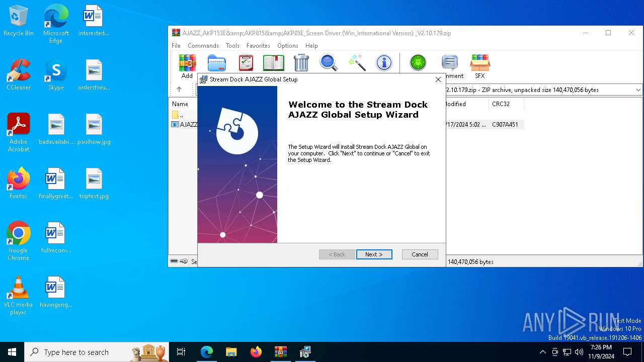Click the Info icon in WinRAR toolbar
Image resolution: width=644 pixels, height=362 pixels.
384,63
